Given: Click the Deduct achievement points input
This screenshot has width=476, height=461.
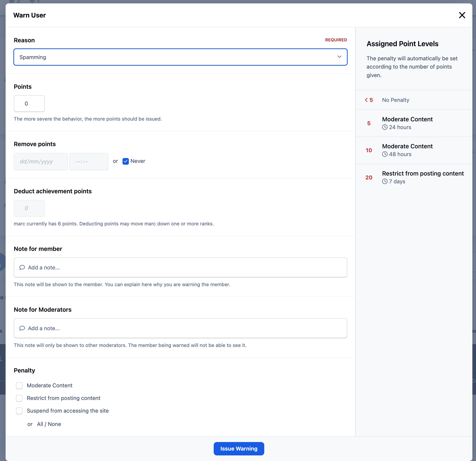Looking at the screenshot, I should click(29, 208).
